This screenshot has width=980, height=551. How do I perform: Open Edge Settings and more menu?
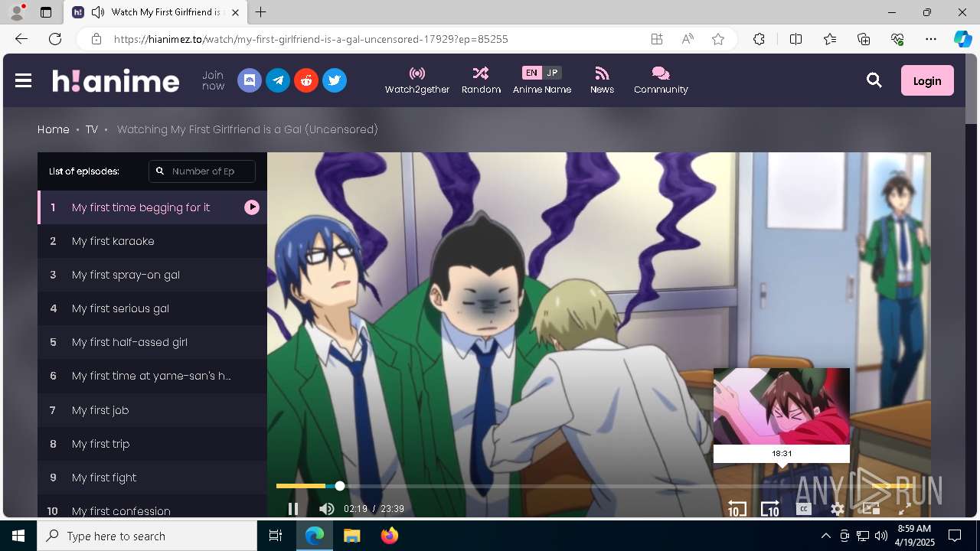[x=931, y=39]
